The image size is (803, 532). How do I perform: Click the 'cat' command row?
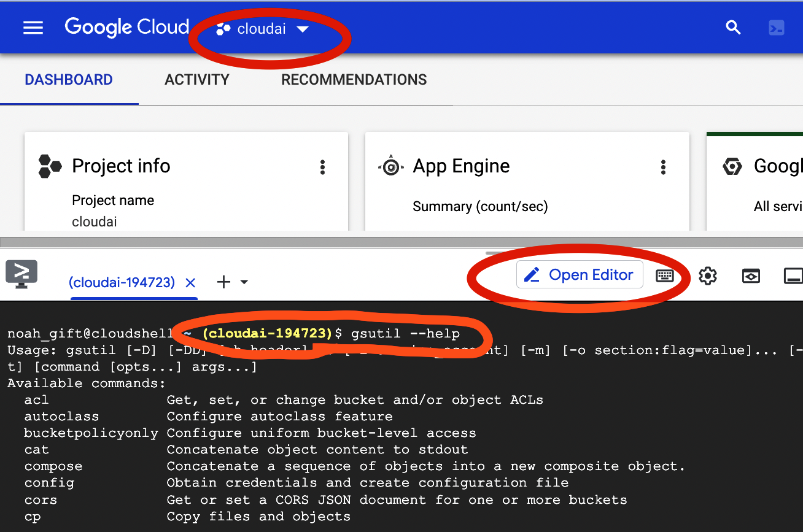[x=246, y=450]
